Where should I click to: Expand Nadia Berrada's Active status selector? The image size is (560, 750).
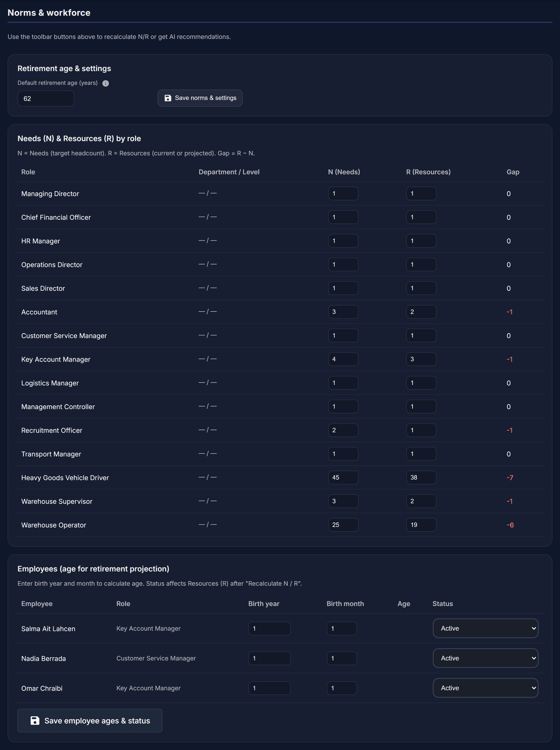click(x=485, y=658)
